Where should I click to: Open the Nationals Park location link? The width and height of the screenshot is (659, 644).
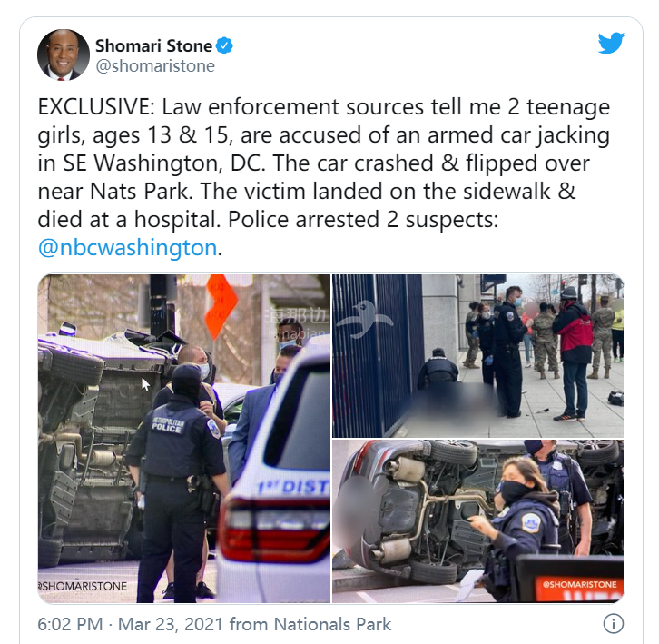tap(332, 624)
